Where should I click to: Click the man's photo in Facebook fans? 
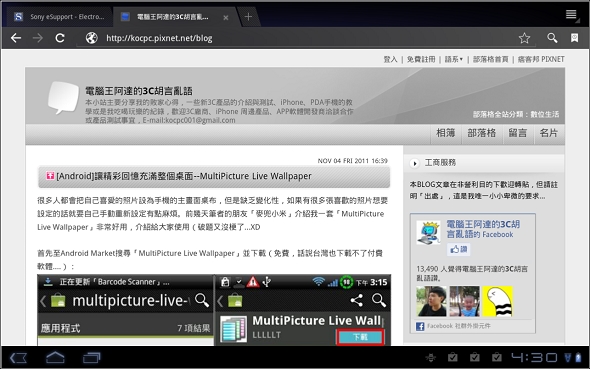[431, 301]
